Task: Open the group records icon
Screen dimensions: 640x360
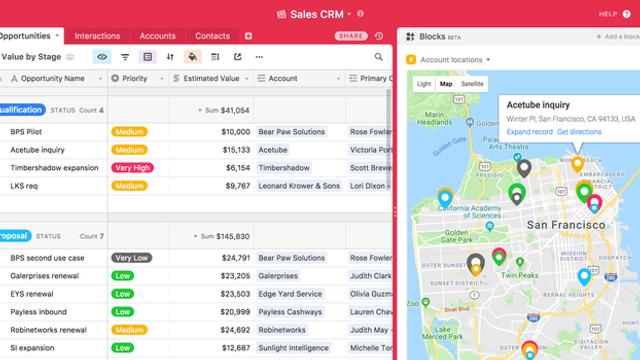Action: (148, 57)
